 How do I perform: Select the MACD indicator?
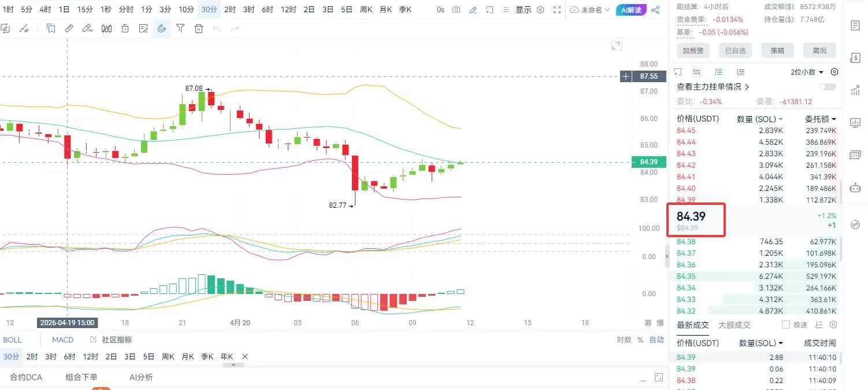[x=63, y=340]
